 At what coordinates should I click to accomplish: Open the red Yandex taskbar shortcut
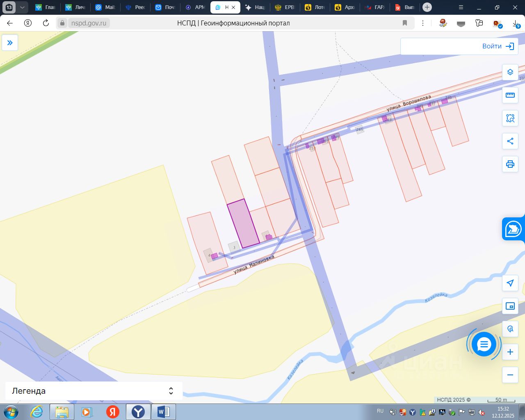pyautogui.click(x=113, y=412)
